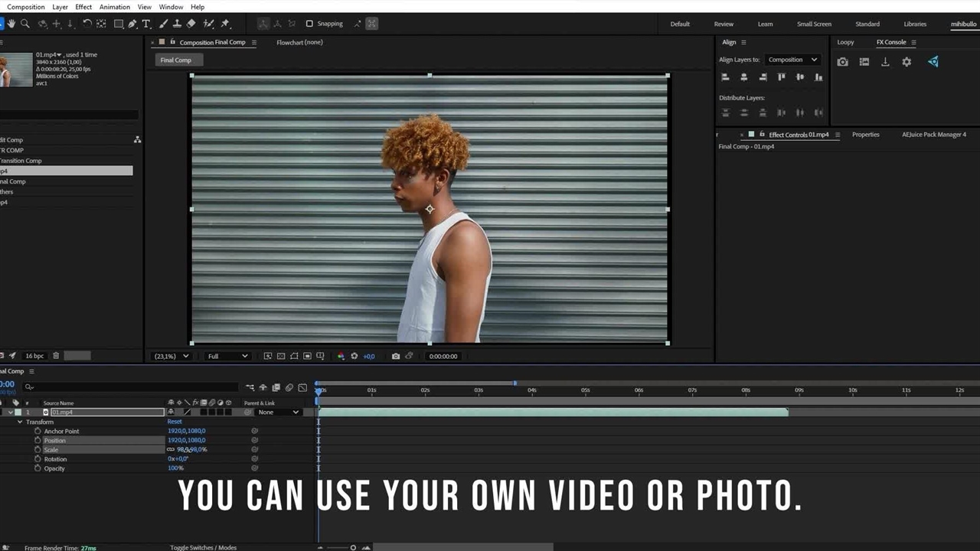Open the viewer resolution Full dropdown
Image resolution: width=980 pixels, height=551 pixels.
click(227, 356)
